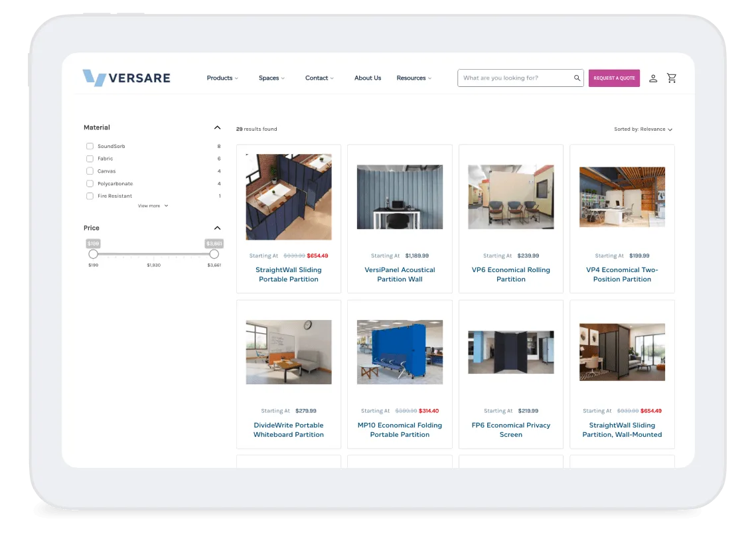This screenshot has height=533, width=756.
Task: Collapse the Material filter section
Action: click(218, 127)
